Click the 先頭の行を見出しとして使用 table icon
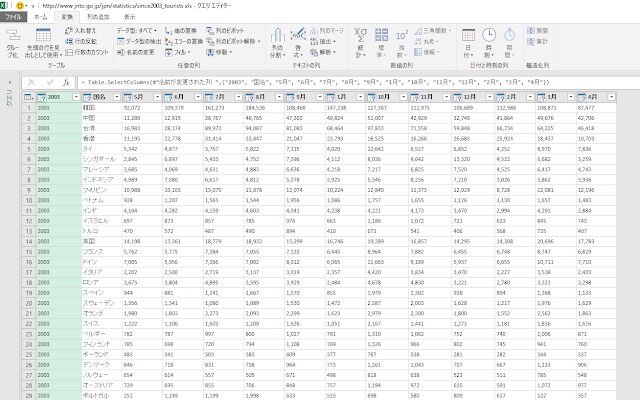Viewport: 640px width, 400px height. (x=43, y=35)
